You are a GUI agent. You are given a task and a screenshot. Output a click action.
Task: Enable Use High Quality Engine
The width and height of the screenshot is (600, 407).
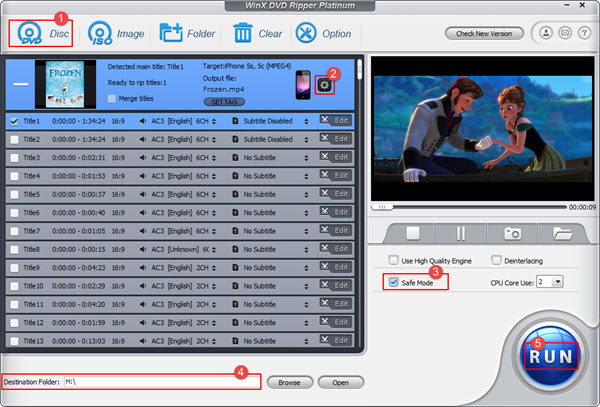(x=393, y=260)
